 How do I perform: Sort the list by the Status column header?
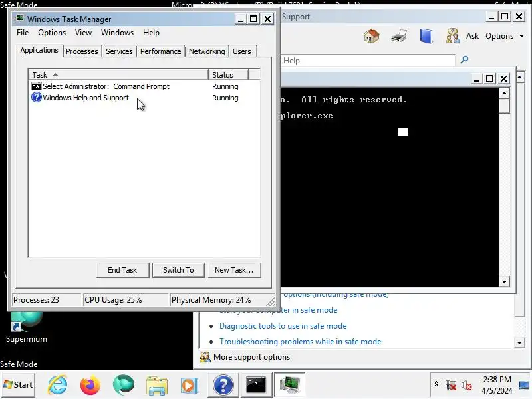click(x=228, y=74)
